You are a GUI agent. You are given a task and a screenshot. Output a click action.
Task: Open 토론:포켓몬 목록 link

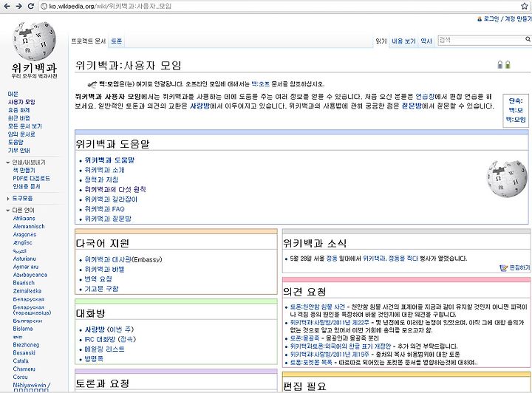click(311, 363)
